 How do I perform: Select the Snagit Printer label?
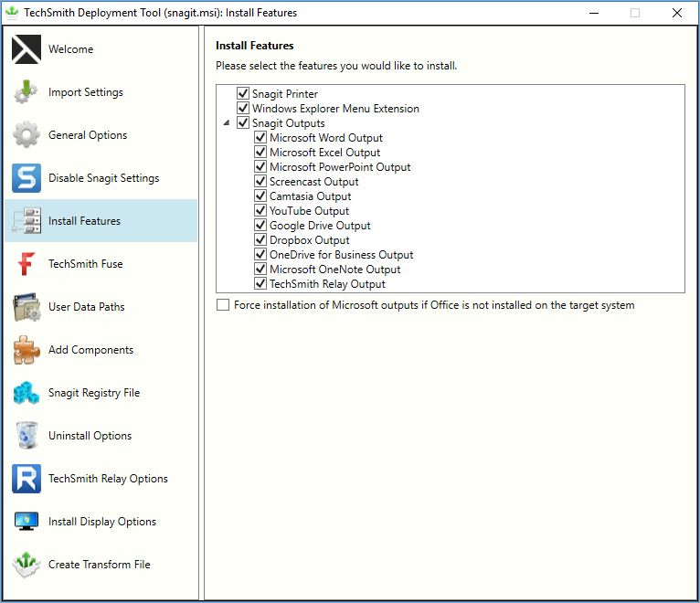point(285,94)
